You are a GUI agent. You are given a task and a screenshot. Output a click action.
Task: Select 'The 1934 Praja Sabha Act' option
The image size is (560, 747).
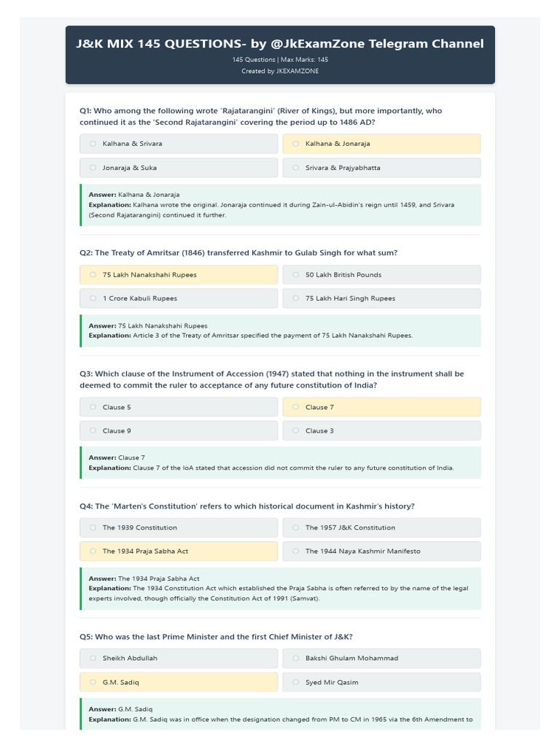pos(179,551)
